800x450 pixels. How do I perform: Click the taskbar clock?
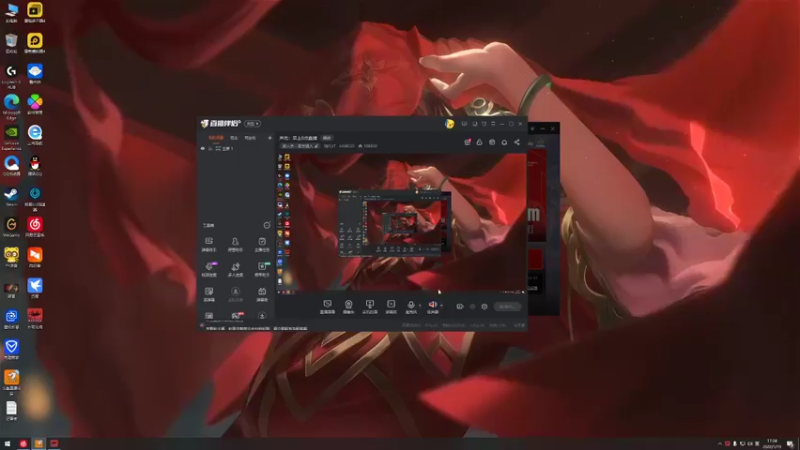(772, 444)
